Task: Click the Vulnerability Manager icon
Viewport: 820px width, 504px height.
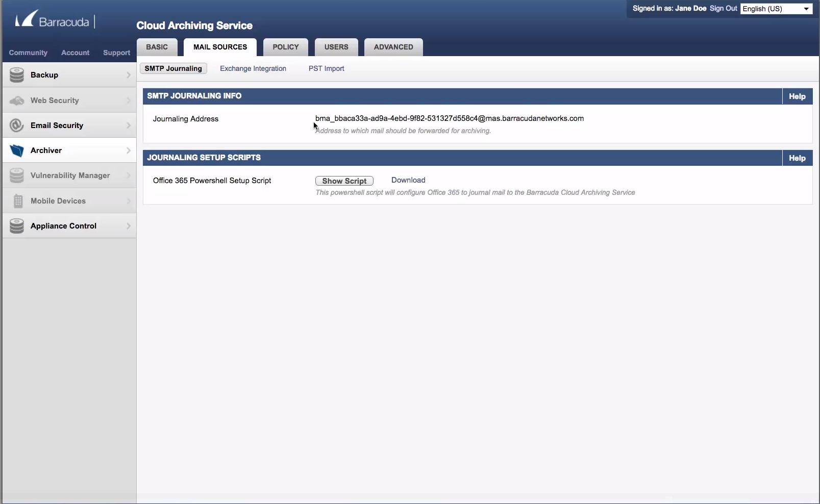Action: pos(17,175)
